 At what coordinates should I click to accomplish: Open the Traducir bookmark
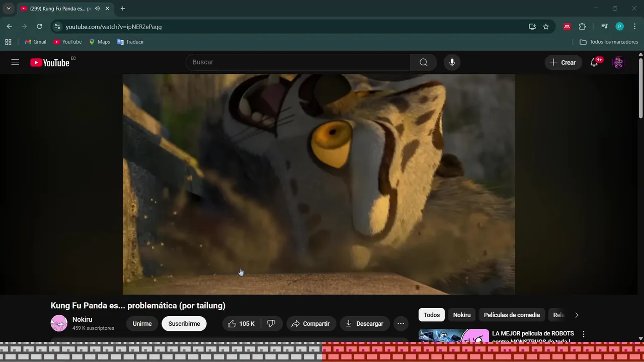(130, 42)
